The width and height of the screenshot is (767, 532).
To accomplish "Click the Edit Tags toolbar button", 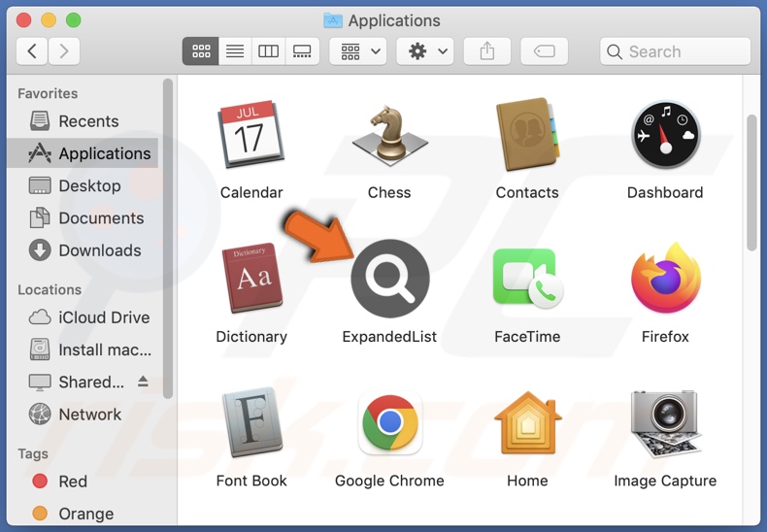I will [x=544, y=50].
